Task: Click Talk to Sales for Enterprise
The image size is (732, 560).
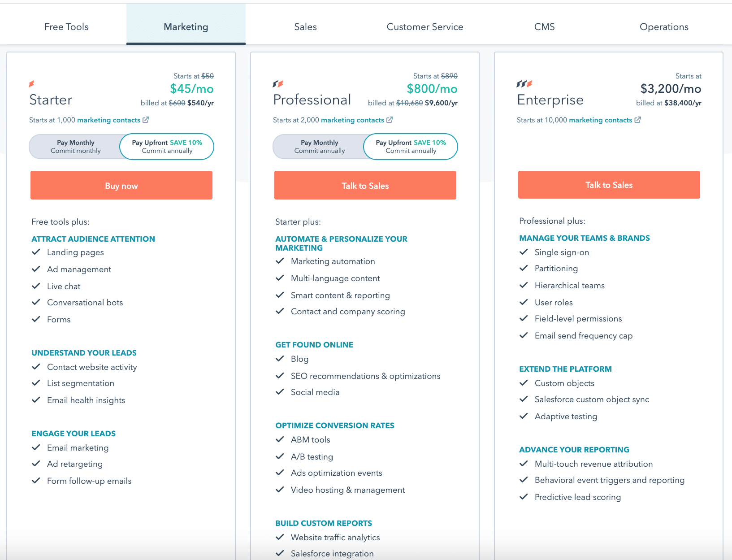Action: click(x=608, y=185)
